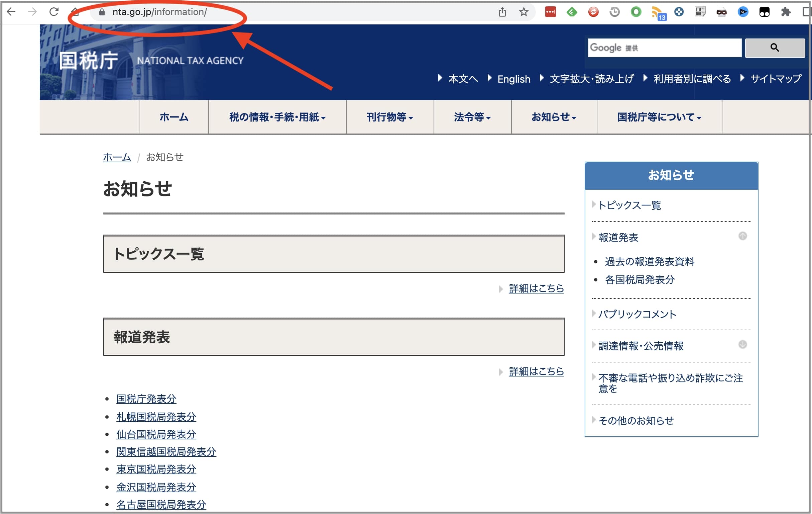Bookmark page with star icon
Image resolution: width=812 pixels, height=514 pixels.
tap(524, 12)
